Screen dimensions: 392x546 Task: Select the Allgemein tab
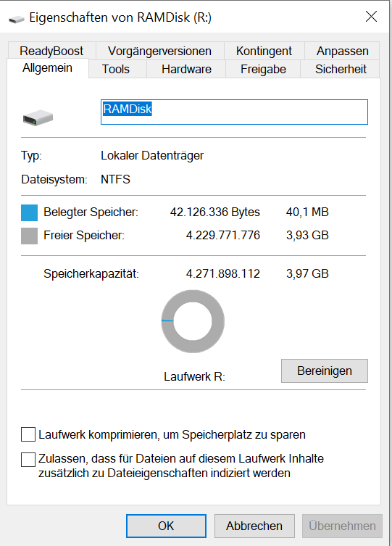click(48, 68)
